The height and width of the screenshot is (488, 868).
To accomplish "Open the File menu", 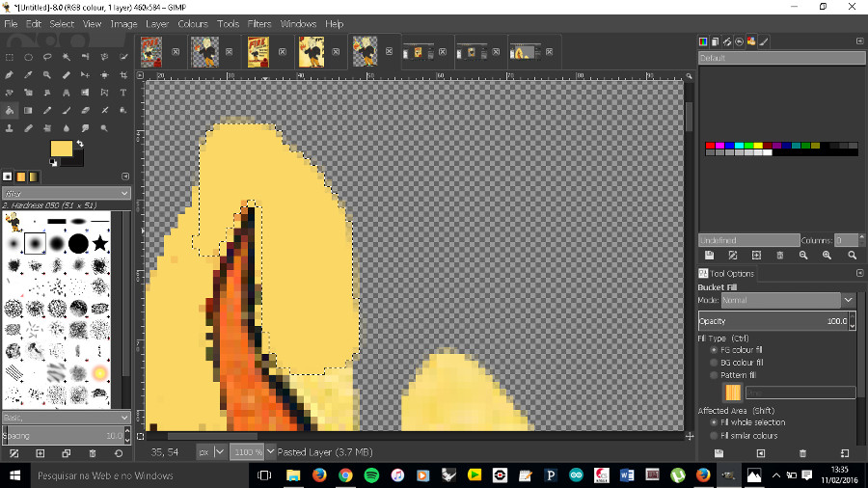I will click(x=11, y=24).
